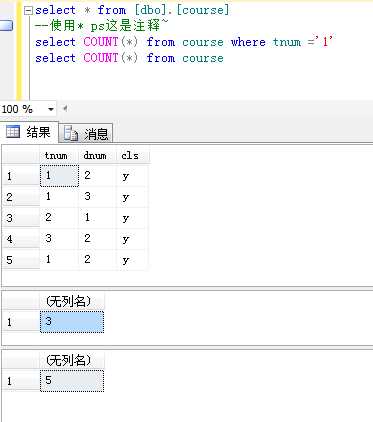Click the (无列名) header of the second grid
373x422 pixels.
point(72,302)
